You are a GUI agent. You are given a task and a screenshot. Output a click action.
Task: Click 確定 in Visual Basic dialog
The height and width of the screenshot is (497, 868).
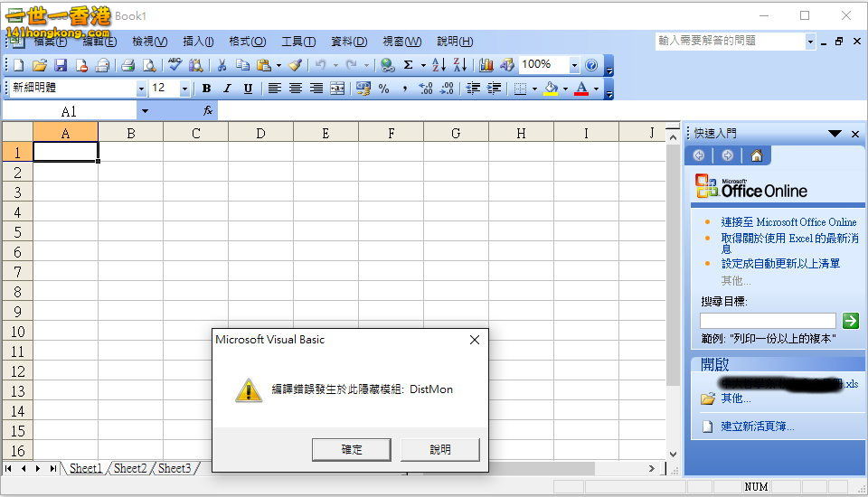coord(352,449)
